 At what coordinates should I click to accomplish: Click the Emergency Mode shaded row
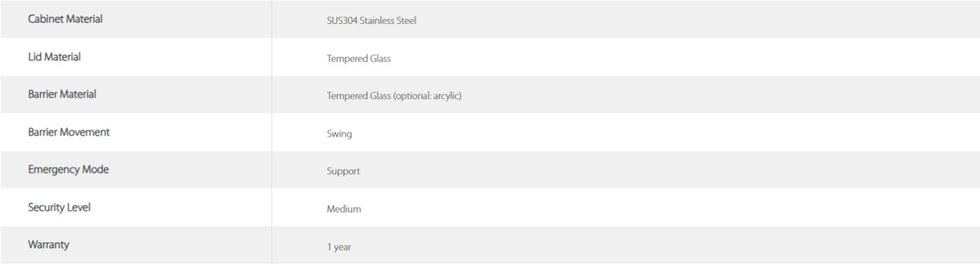coord(490,170)
